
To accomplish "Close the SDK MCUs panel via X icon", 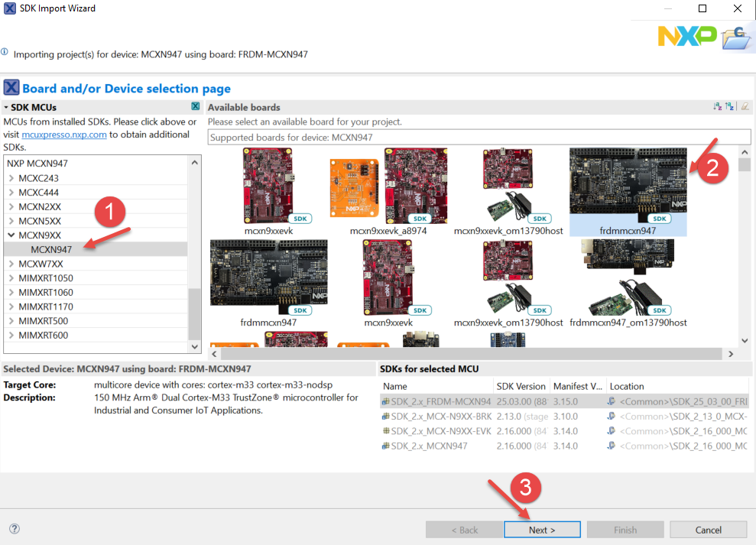I will tap(196, 105).
